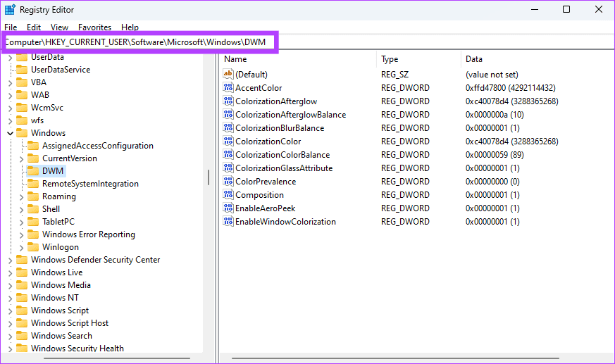Click the DWM folder icon

[33, 171]
